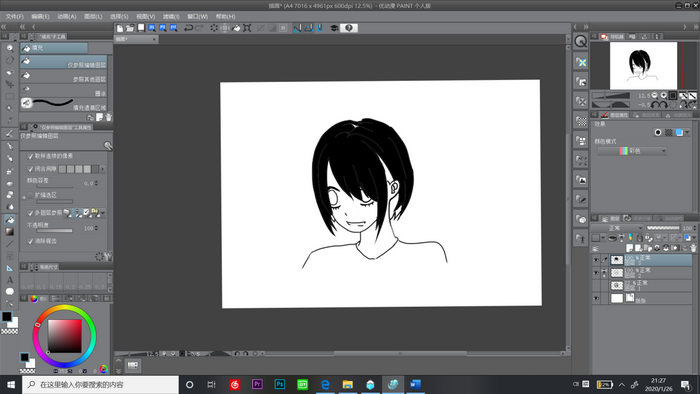
Task: Click the Navigator canvas thumbnail preview
Action: tap(643, 66)
